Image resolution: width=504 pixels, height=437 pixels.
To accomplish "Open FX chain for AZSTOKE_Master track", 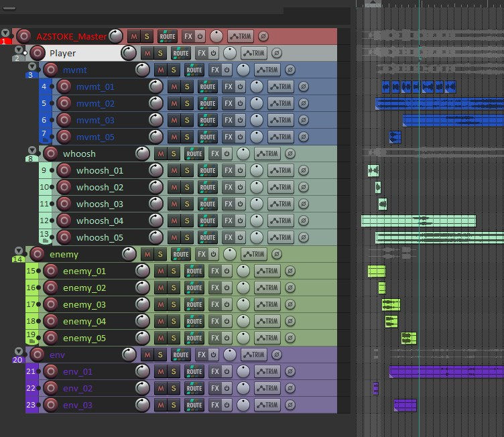I will click(188, 36).
